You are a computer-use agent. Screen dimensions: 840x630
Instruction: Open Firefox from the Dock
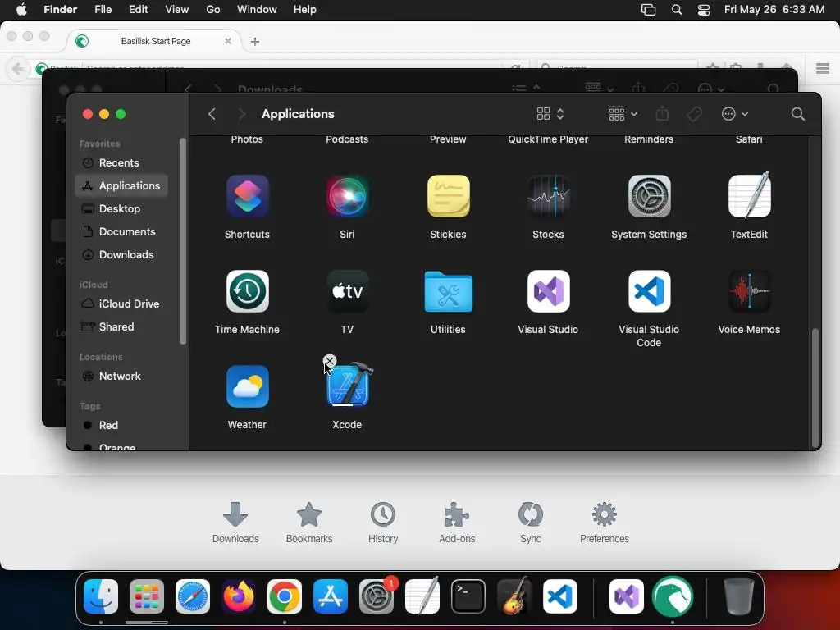coord(239,596)
